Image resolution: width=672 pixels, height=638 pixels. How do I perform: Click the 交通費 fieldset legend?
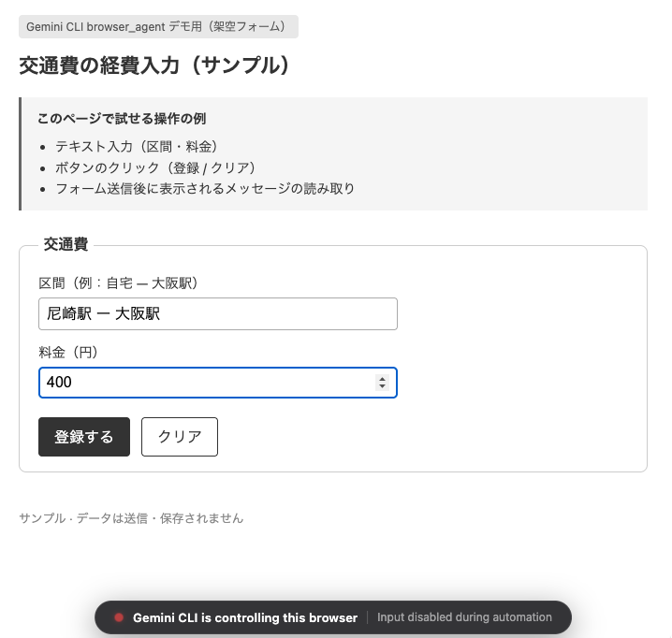tap(66, 244)
